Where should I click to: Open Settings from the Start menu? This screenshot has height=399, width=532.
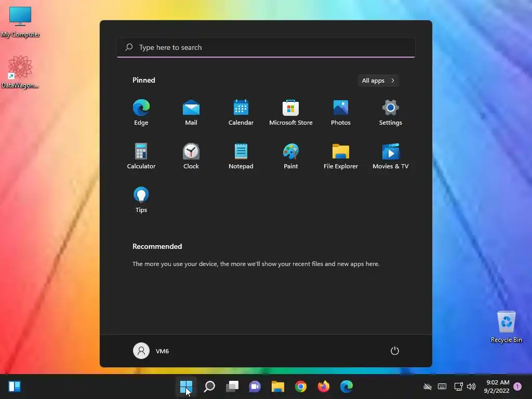[391, 113]
